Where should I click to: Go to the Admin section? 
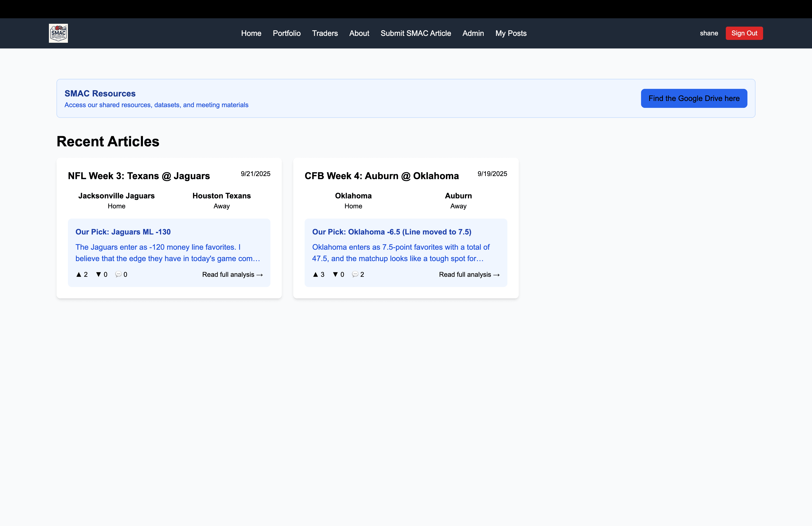[473, 33]
